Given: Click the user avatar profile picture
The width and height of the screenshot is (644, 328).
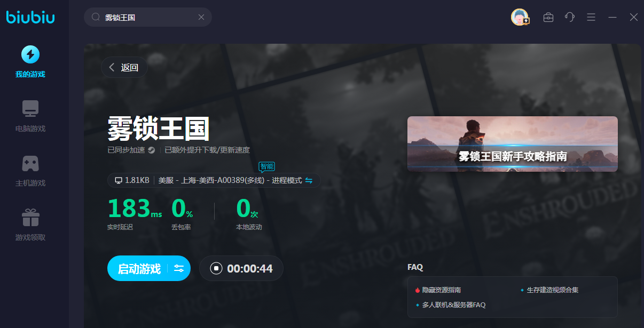Looking at the screenshot, I should [x=519, y=17].
